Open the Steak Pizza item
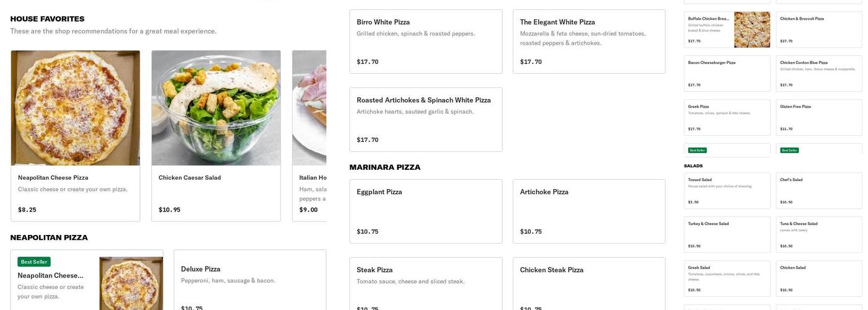 tap(426, 284)
